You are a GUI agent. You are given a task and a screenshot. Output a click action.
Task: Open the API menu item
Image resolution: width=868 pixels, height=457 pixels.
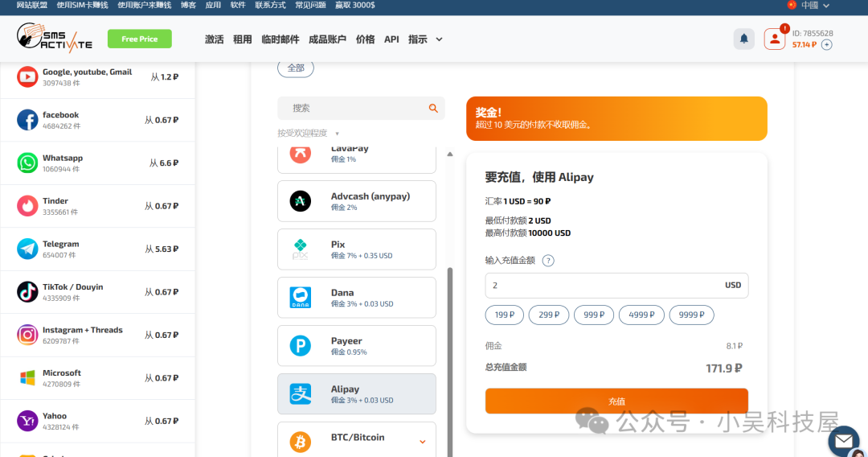391,39
